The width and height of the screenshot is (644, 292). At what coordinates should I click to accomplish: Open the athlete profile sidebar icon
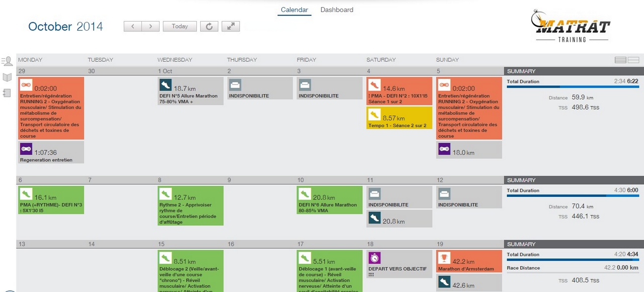point(7,60)
